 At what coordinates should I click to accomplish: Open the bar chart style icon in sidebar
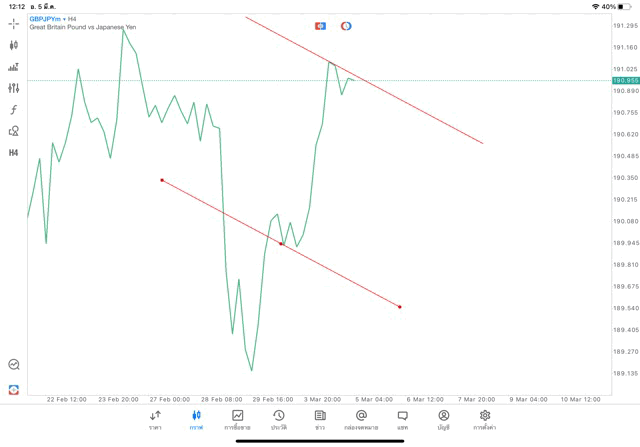point(14,67)
